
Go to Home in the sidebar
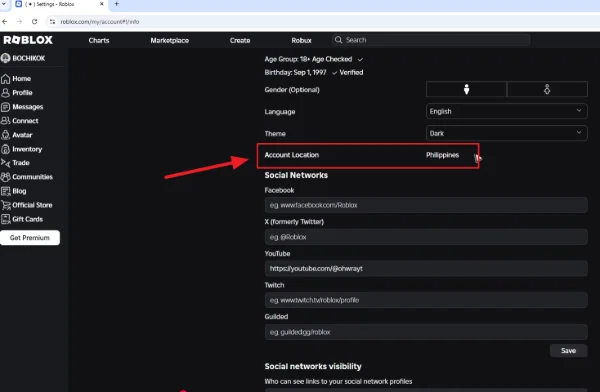click(x=16, y=78)
